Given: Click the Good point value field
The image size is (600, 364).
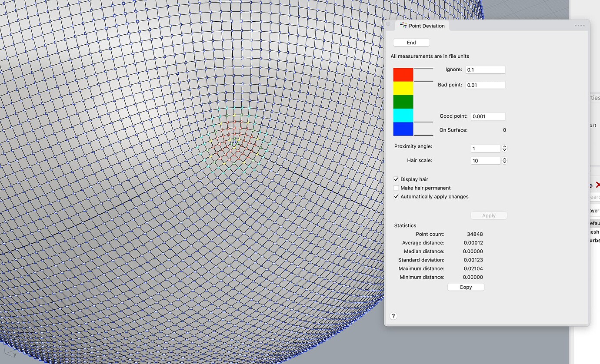Looking at the screenshot, I should pos(488,116).
